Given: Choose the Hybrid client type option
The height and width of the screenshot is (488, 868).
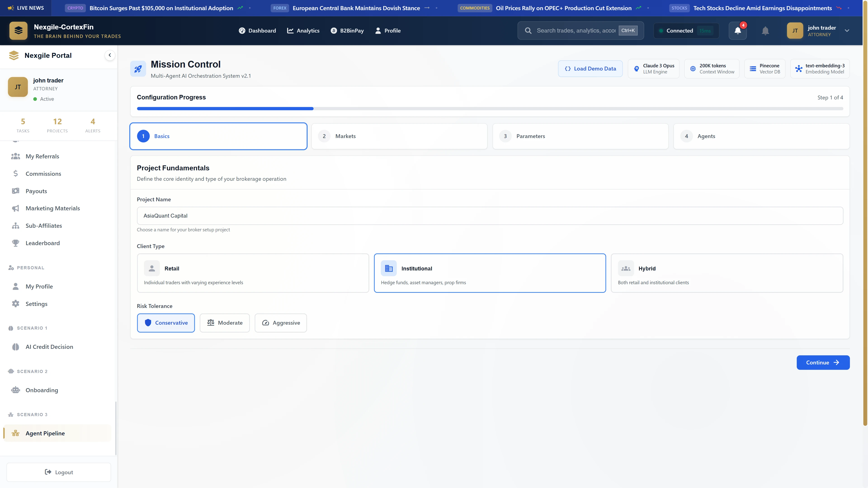Looking at the screenshot, I should (x=726, y=273).
